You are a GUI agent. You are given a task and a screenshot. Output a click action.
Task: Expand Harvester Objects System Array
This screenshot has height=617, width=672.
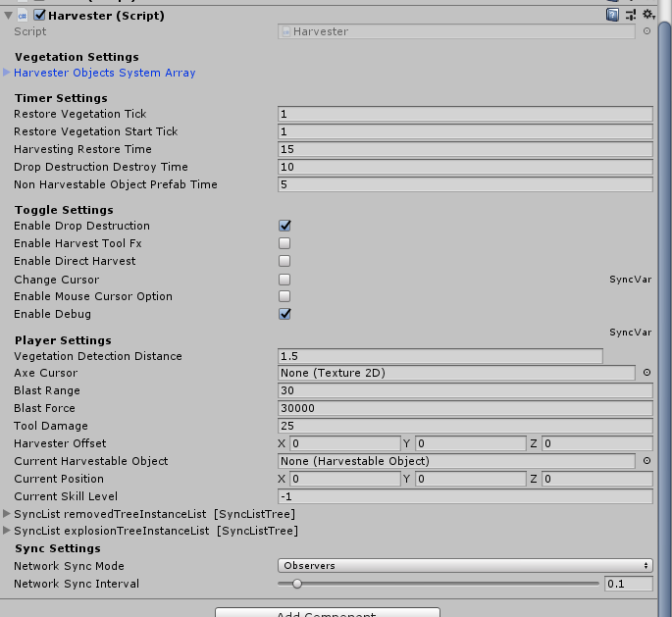(x=8, y=73)
